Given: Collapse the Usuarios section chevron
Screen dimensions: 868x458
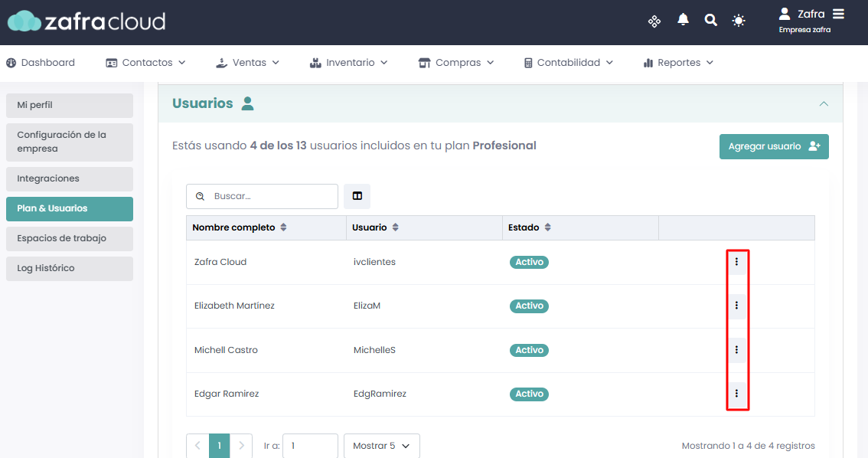Looking at the screenshot, I should tap(824, 103).
